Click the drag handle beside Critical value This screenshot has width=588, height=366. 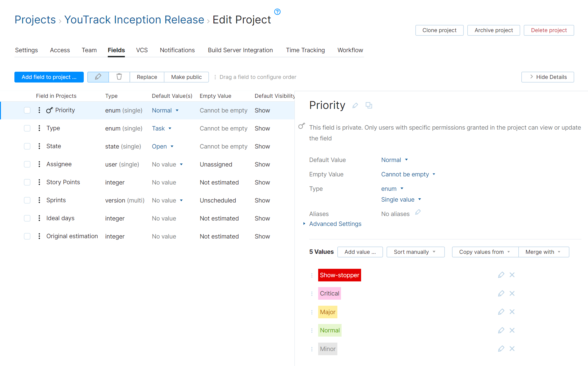point(312,293)
